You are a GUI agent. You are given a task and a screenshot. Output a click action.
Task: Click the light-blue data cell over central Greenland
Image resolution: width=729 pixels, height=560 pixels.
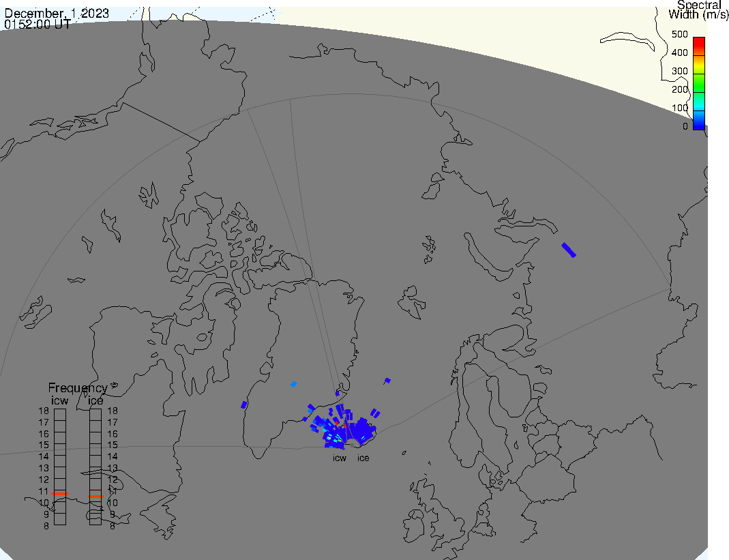coord(293,384)
